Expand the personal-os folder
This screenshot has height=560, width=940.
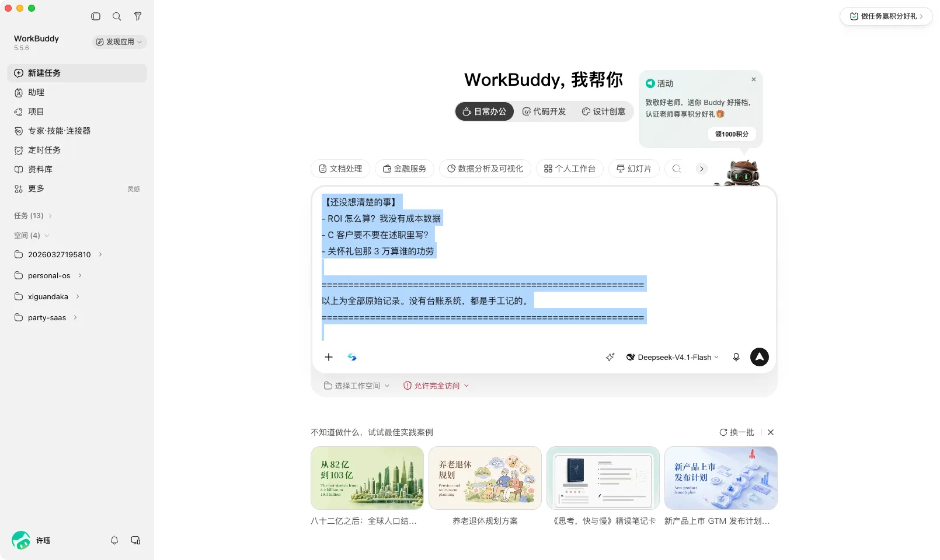click(79, 275)
